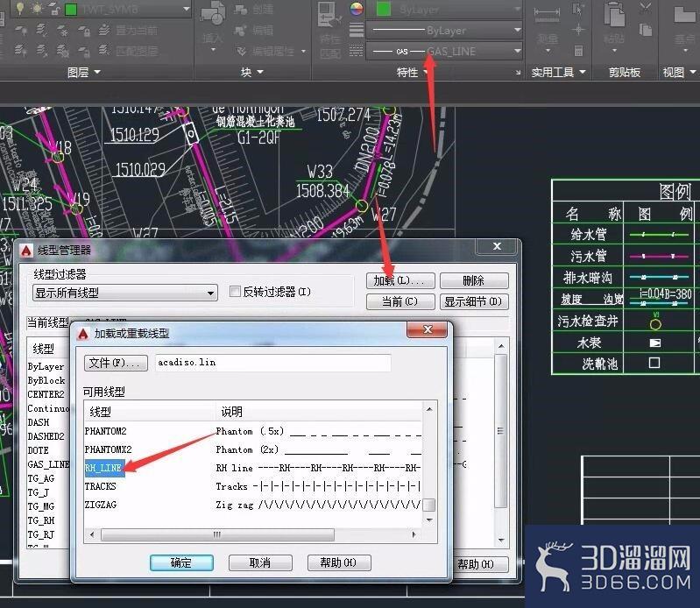700x608 pixels.
Task: Click the 删除 button in Linetype Manager
Action: [x=474, y=281]
